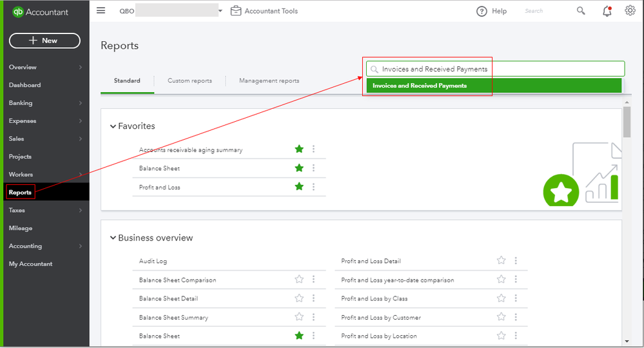Switch to the Management reports tab

pyautogui.click(x=269, y=81)
